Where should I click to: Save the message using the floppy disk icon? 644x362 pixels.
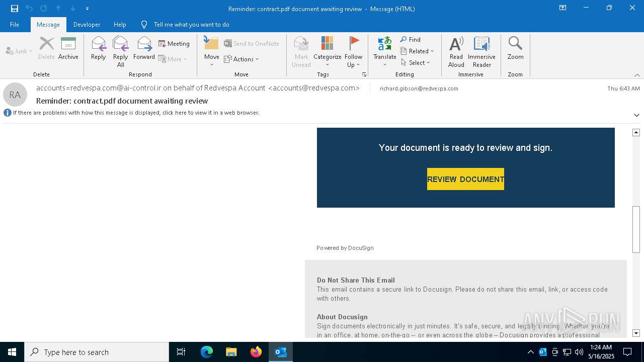tap(15, 9)
